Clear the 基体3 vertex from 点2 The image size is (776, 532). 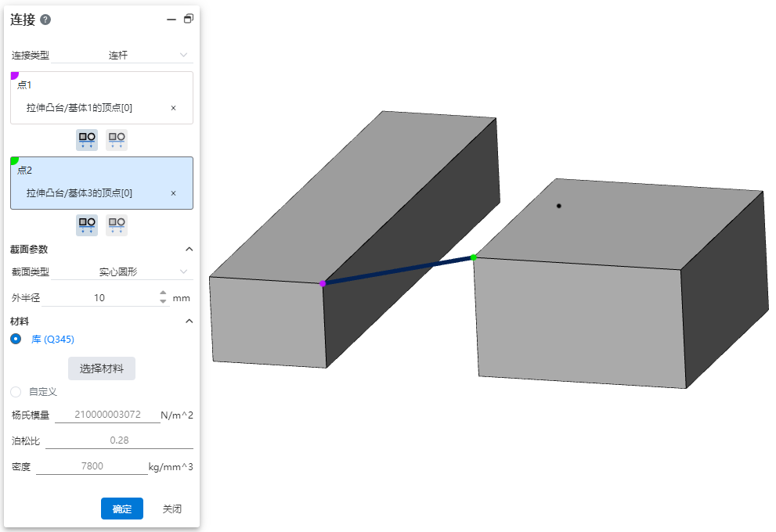(173, 193)
